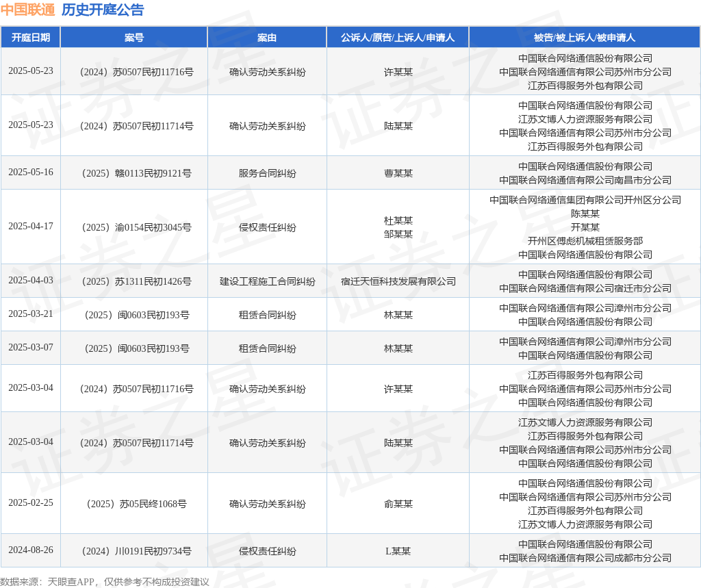Click plaintiff 宿迁天恒科技发展有限公司
The height and width of the screenshot is (588, 701).
(398, 281)
